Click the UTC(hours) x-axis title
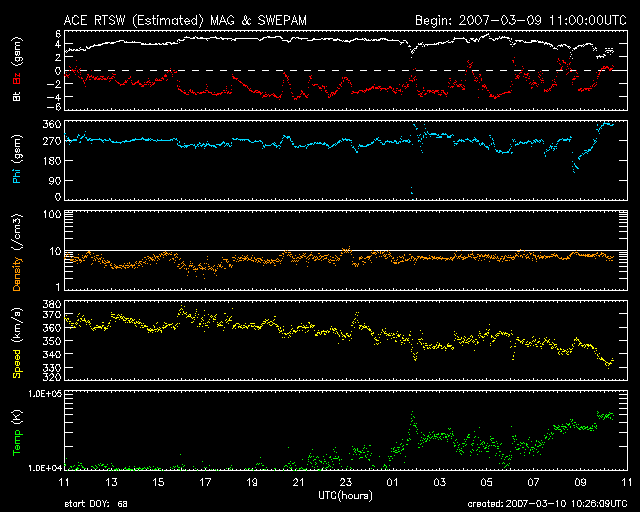Image resolution: width=640 pixels, height=512 pixels. 345,496
